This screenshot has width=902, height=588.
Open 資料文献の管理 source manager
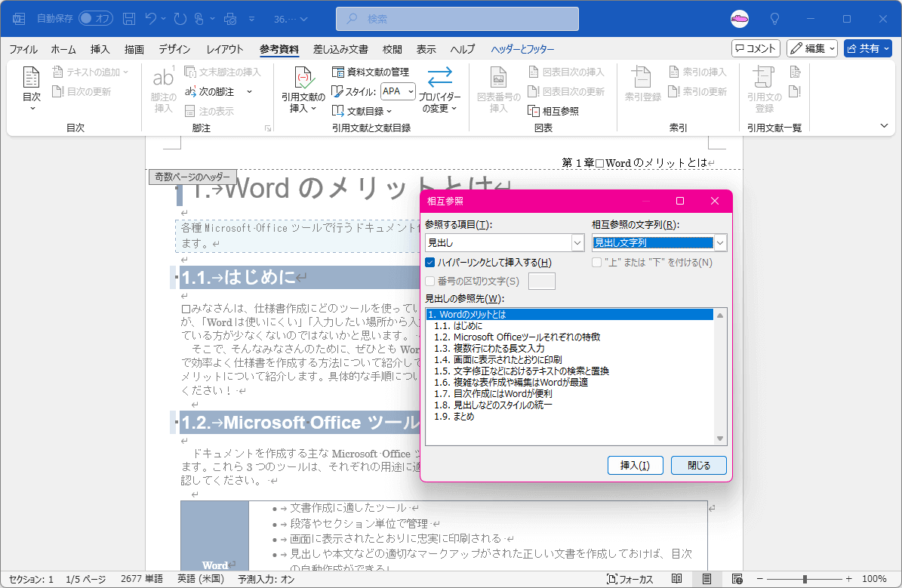371,72
